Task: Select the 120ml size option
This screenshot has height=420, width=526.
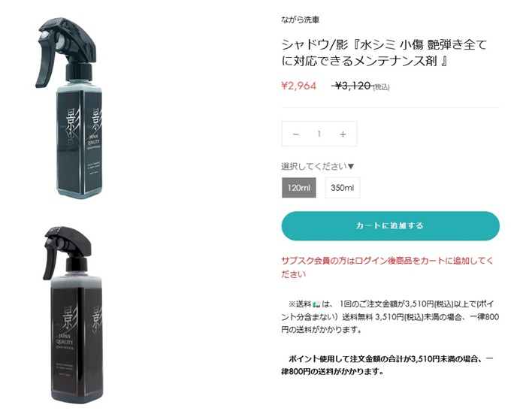Action: 298,188
